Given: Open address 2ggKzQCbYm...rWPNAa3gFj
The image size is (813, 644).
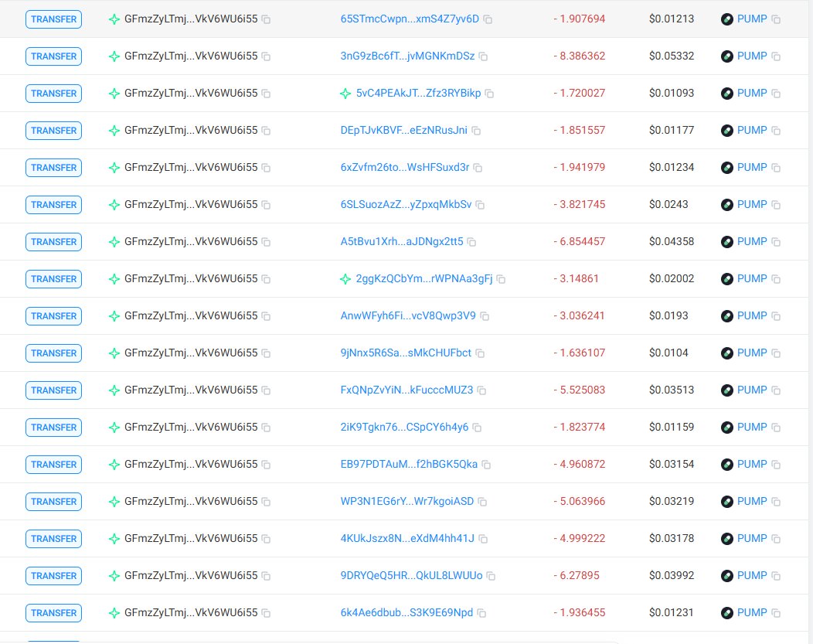Looking at the screenshot, I should 424,278.
